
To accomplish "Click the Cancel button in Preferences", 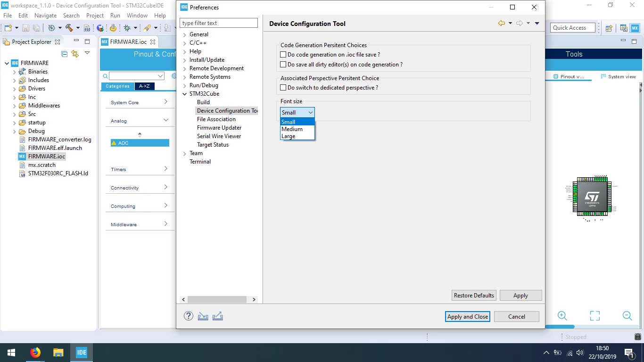I will (517, 317).
